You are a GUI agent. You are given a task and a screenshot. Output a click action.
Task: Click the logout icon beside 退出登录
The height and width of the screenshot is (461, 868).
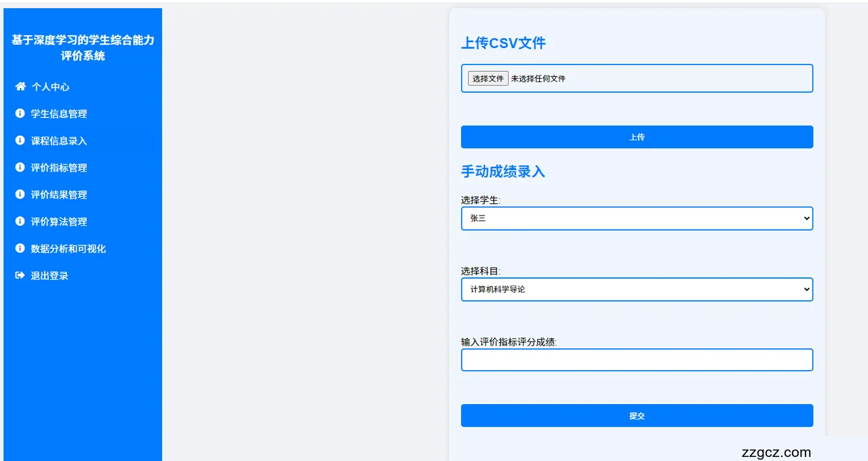20,276
